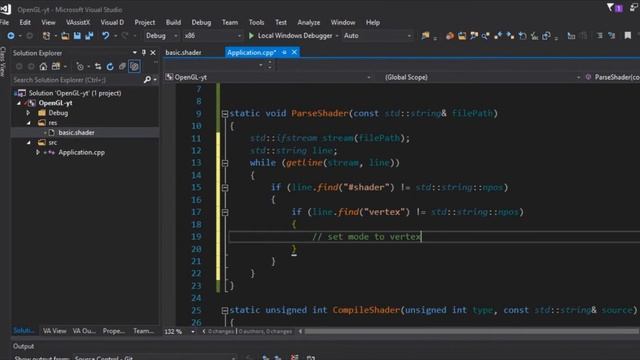Open the Build menu

coord(173,22)
